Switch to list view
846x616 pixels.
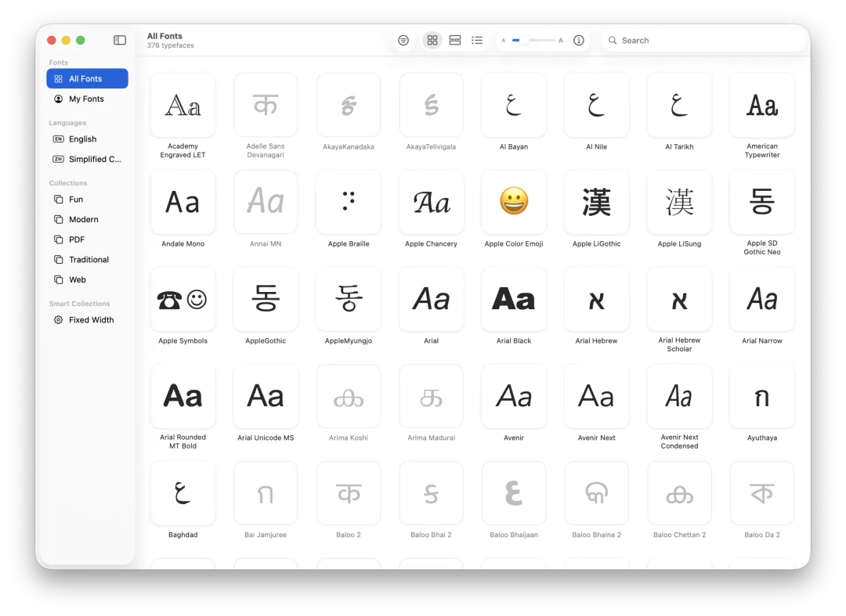pyautogui.click(x=477, y=41)
